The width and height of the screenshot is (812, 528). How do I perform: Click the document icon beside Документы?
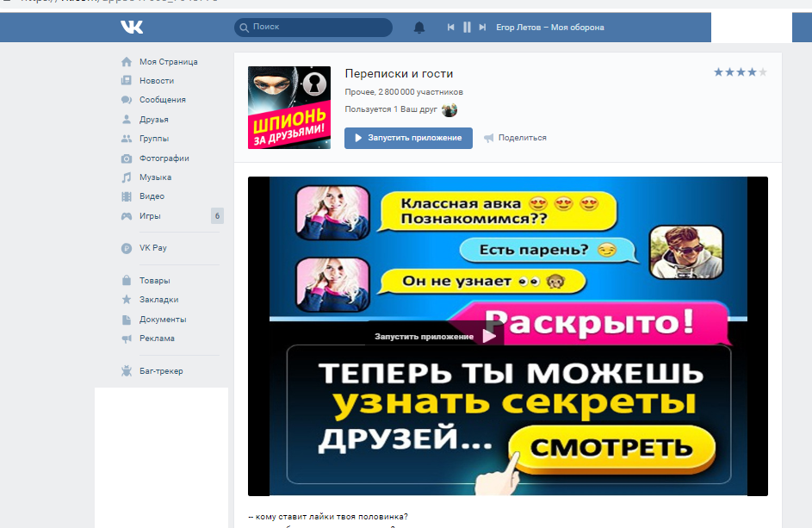pos(127,320)
